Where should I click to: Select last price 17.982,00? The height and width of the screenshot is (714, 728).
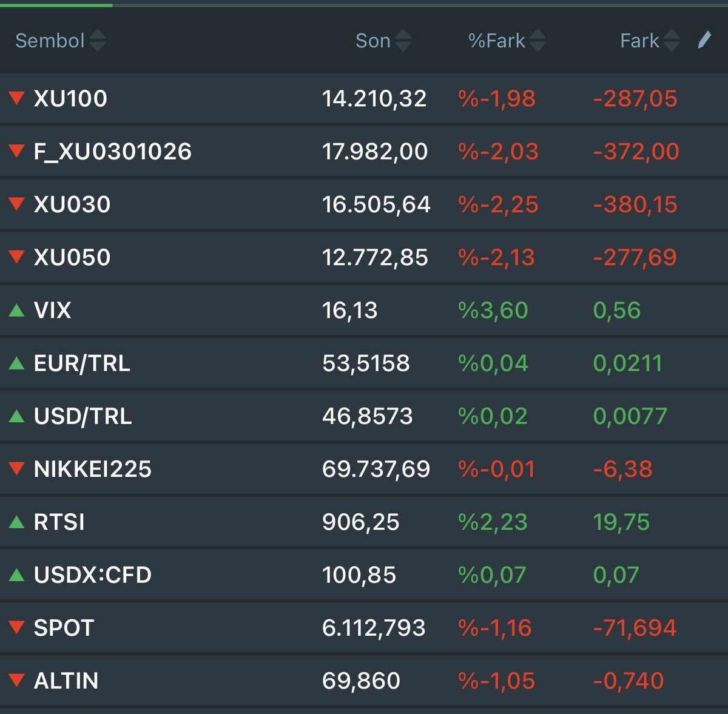point(375,151)
